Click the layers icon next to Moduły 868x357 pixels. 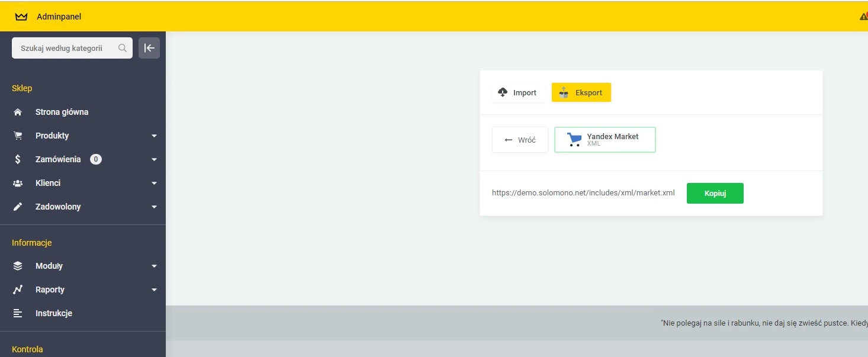point(17,265)
